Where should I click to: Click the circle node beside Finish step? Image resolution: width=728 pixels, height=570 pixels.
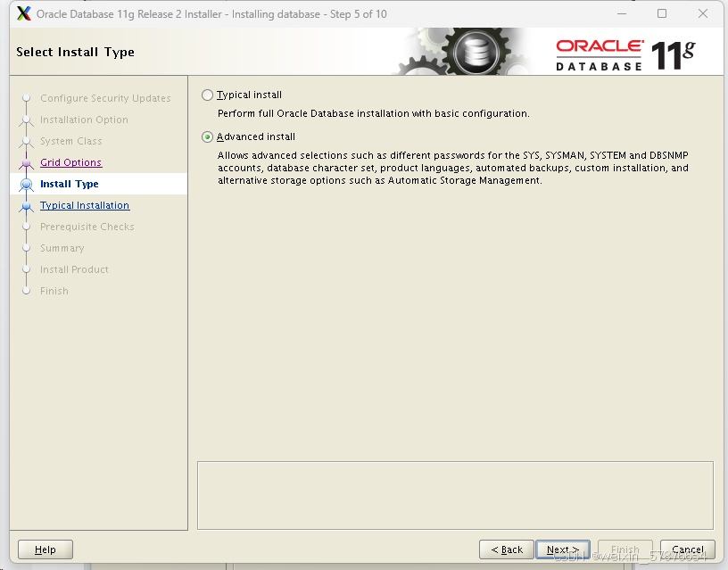(27, 291)
